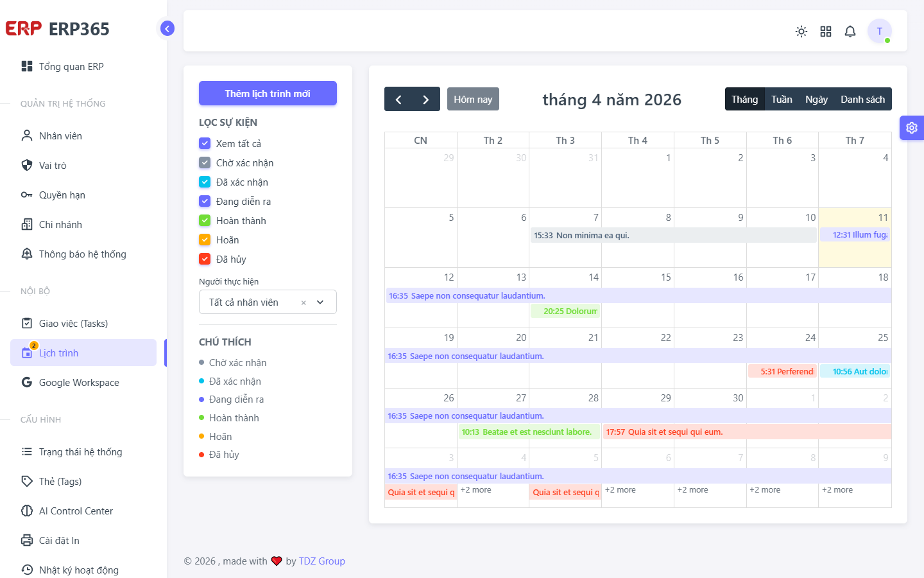
Task: Open the floating settings gear
Action: pyautogui.click(x=912, y=128)
